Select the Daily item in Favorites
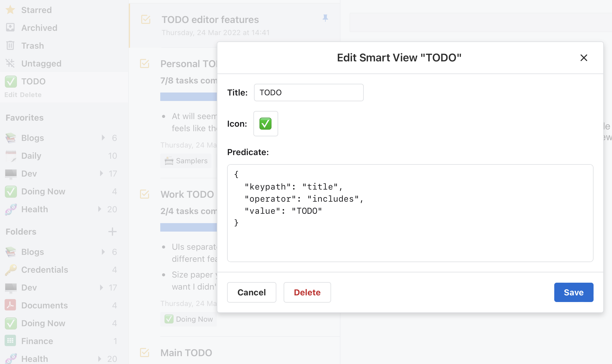Image resolution: width=612 pixels, height=364 pixels. click(31, 156)
